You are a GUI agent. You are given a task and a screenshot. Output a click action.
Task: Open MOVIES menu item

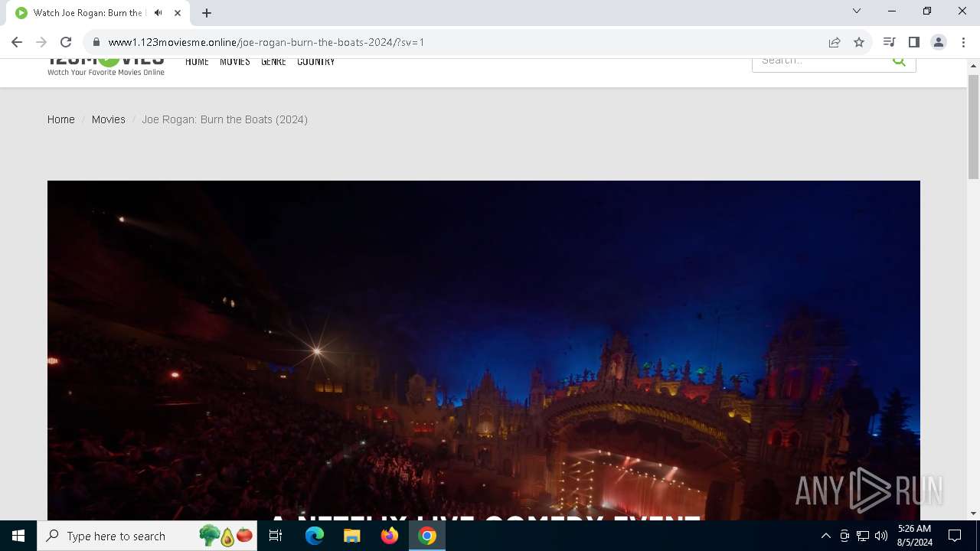235,61
